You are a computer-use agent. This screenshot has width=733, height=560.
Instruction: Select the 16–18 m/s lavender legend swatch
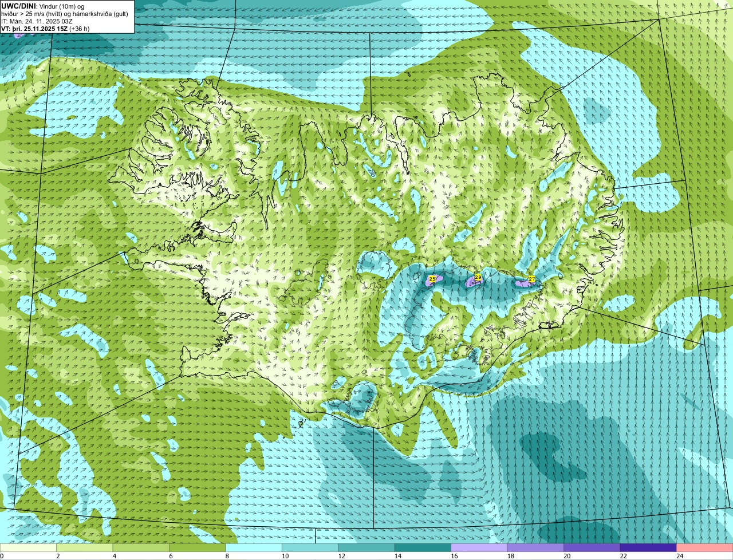(x=479, y=547)
